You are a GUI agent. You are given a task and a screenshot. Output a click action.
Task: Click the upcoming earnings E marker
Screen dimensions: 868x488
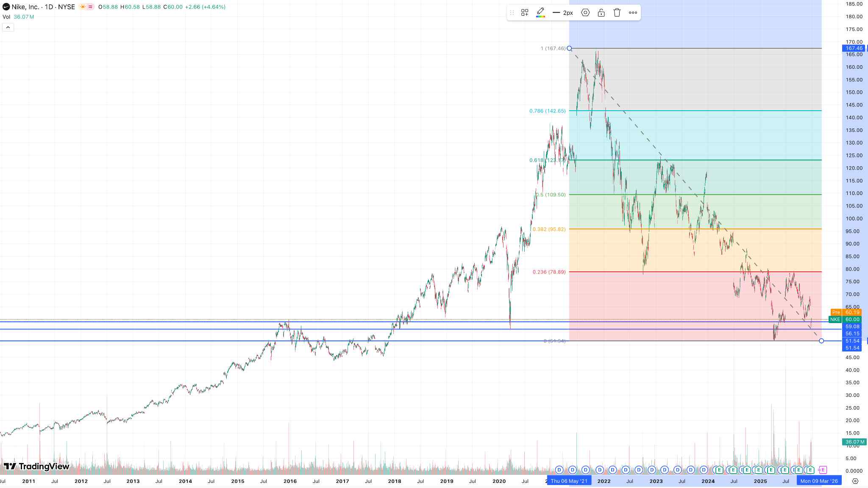tap(823, 470)
